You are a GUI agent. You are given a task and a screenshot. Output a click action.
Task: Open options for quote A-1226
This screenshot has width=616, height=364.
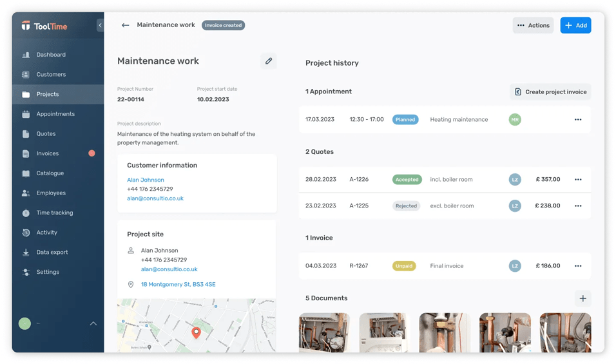point(578,180)
